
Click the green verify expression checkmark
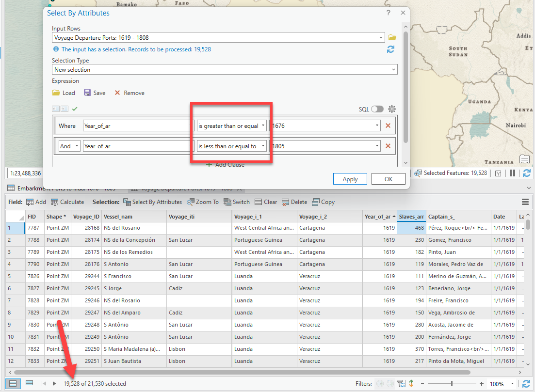click(x=75, y=109)
